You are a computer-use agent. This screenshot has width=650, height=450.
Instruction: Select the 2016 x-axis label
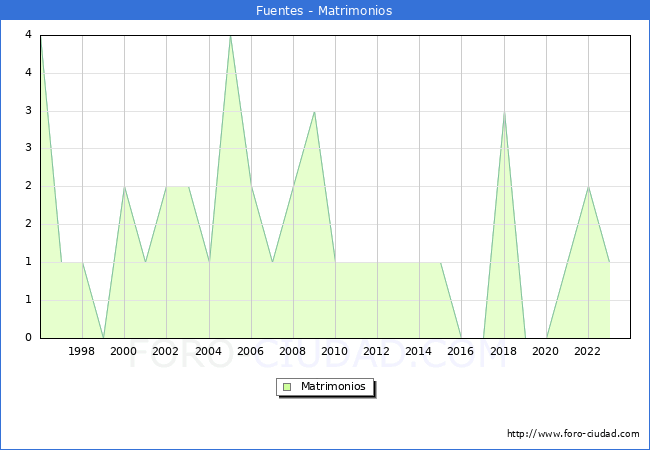[x=461, y=351]
